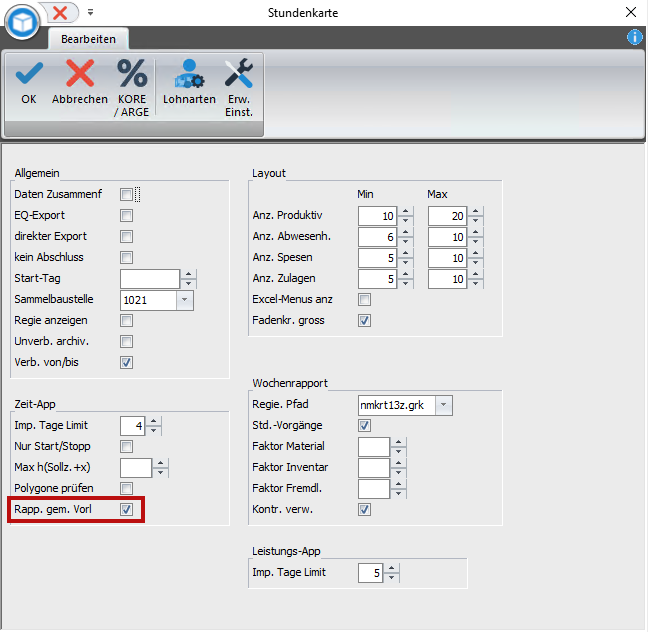Screen dimensions: 648x632
Task: Click Anz. Zulagen Max field
Action: [448, 279]
